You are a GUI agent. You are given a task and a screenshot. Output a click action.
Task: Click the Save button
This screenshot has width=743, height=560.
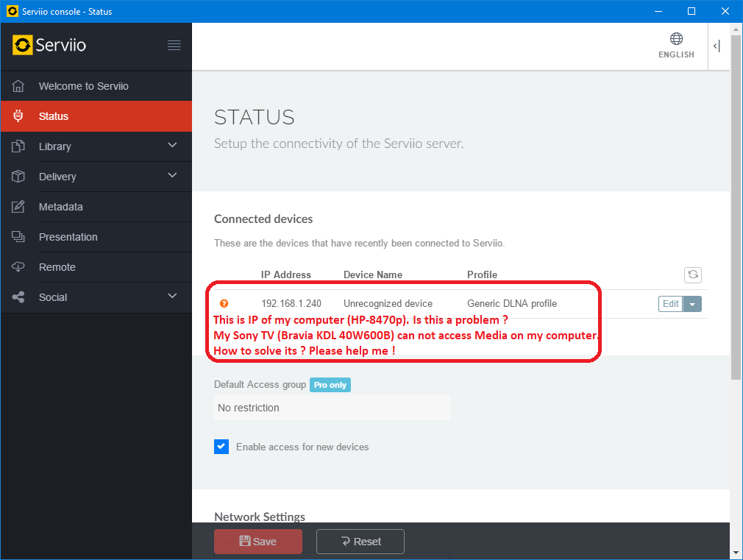257,542
